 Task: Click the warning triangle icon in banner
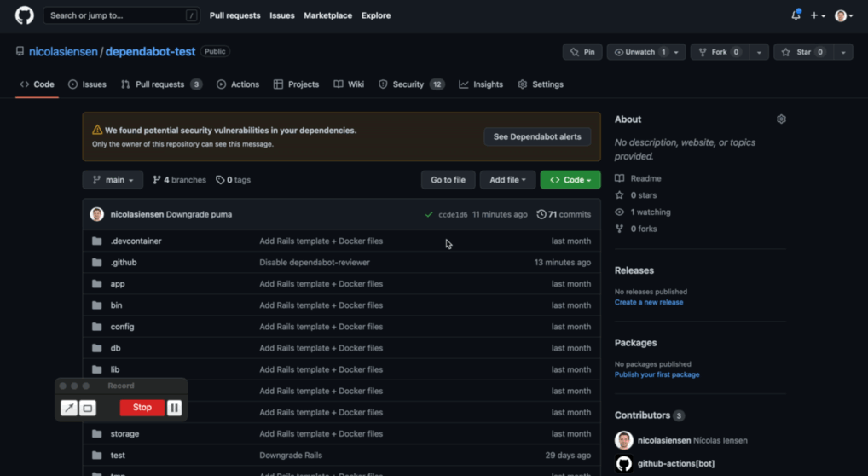coord(97,131)
